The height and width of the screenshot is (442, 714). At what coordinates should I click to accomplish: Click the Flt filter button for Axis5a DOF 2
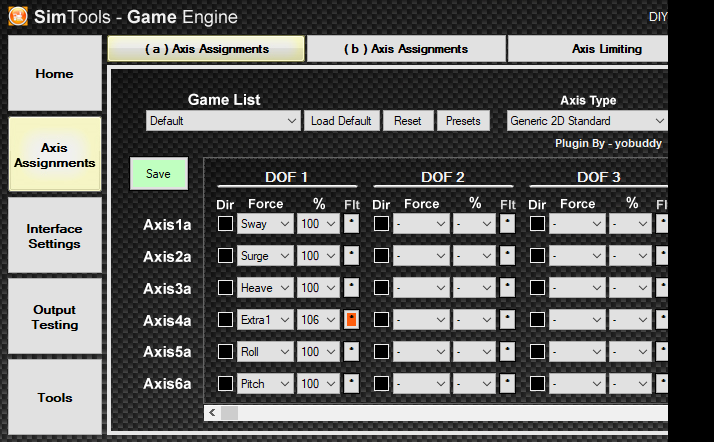pos(507,351)
